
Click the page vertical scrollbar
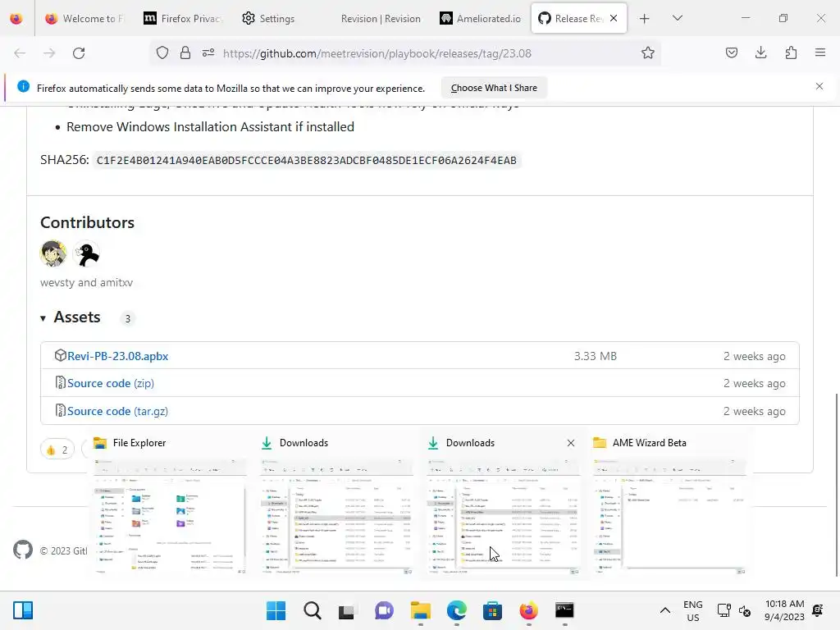pos(836,485)
